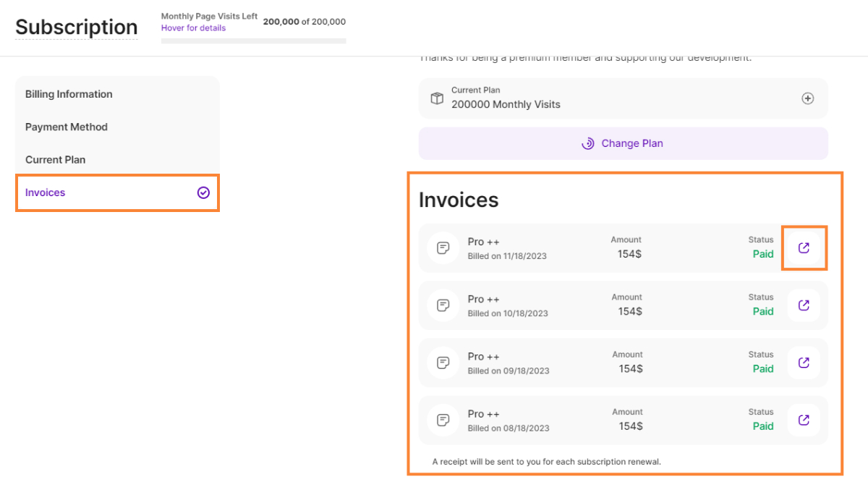Click the box icon beside Current Plan
This screenshot has height=487, width=868.
(x=437, y=98)
